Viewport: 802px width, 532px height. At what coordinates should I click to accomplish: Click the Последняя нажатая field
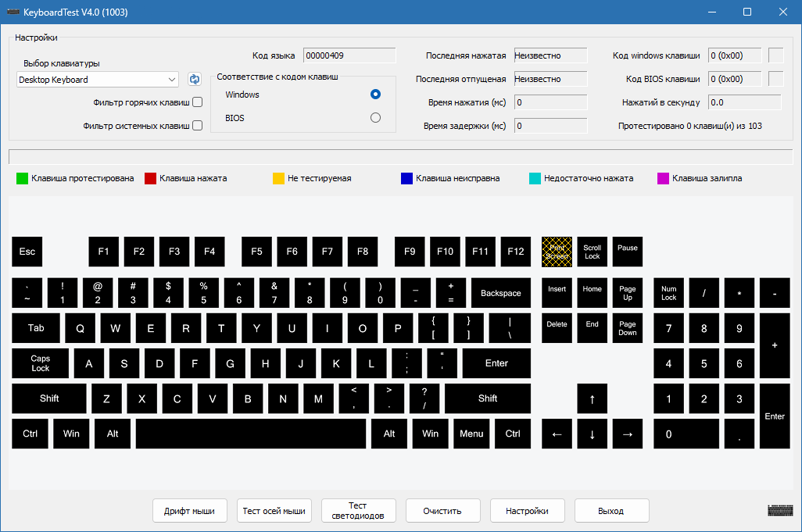tap(550, 55)
